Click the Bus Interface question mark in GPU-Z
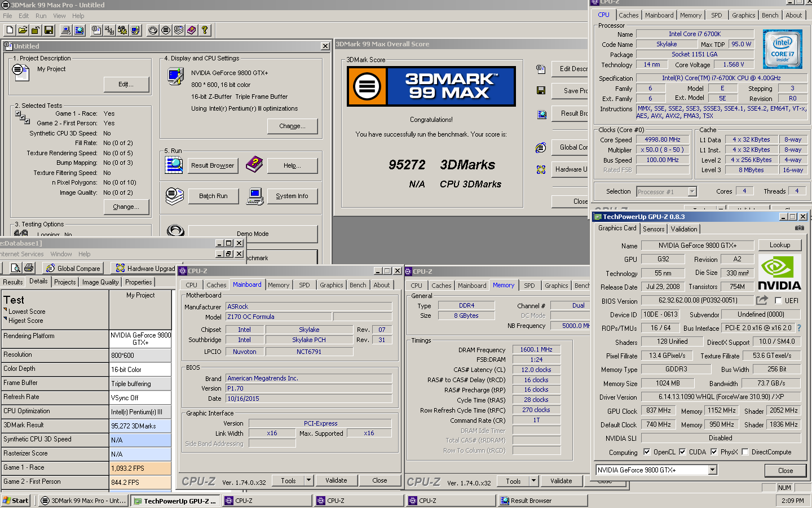This screenshot has width=812, height=508. point(799,328)
